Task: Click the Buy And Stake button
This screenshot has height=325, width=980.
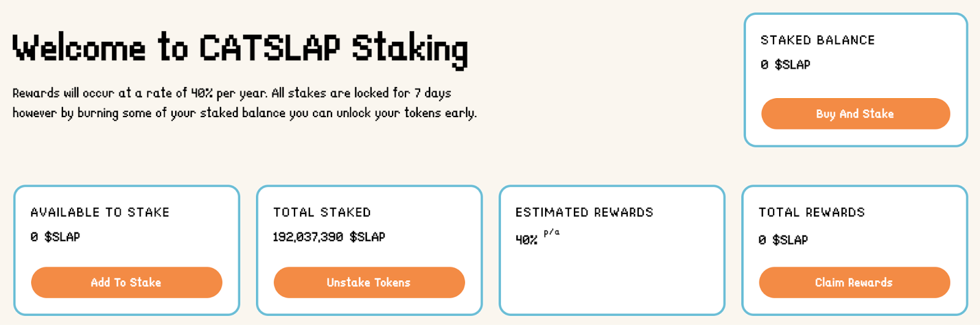Action: (x=856, y=113)
